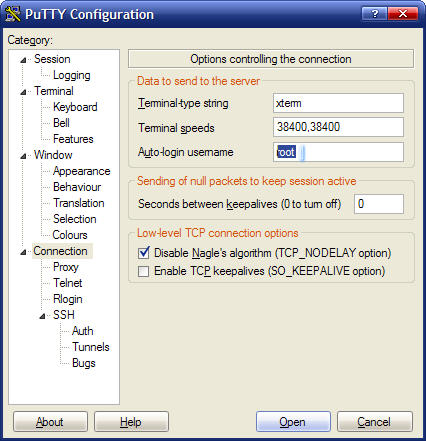Click 'Seconds between keepalives' label
The height and width of the screenshot is (441, 426).
[x=240, y=204]
